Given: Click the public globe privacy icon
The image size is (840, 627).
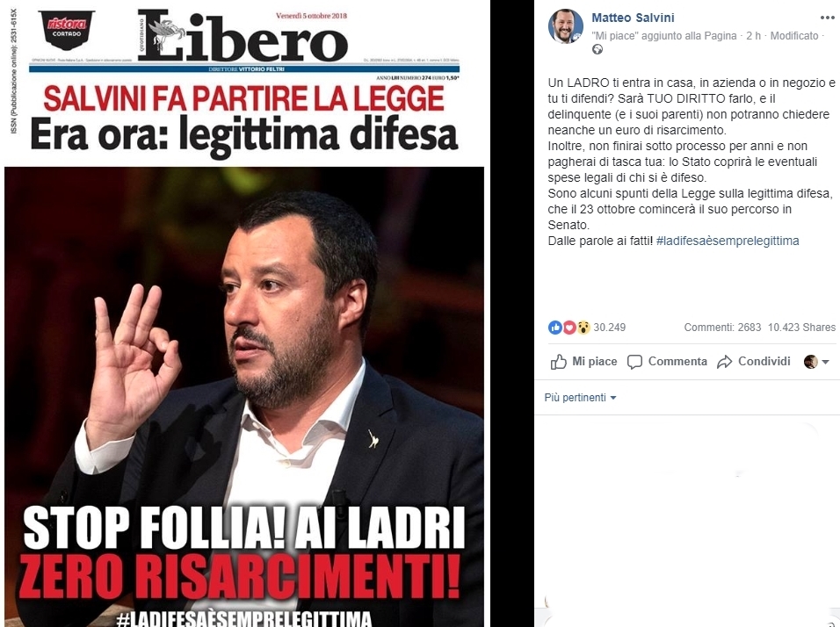Looking at the screenshot, I should (597, 49).
